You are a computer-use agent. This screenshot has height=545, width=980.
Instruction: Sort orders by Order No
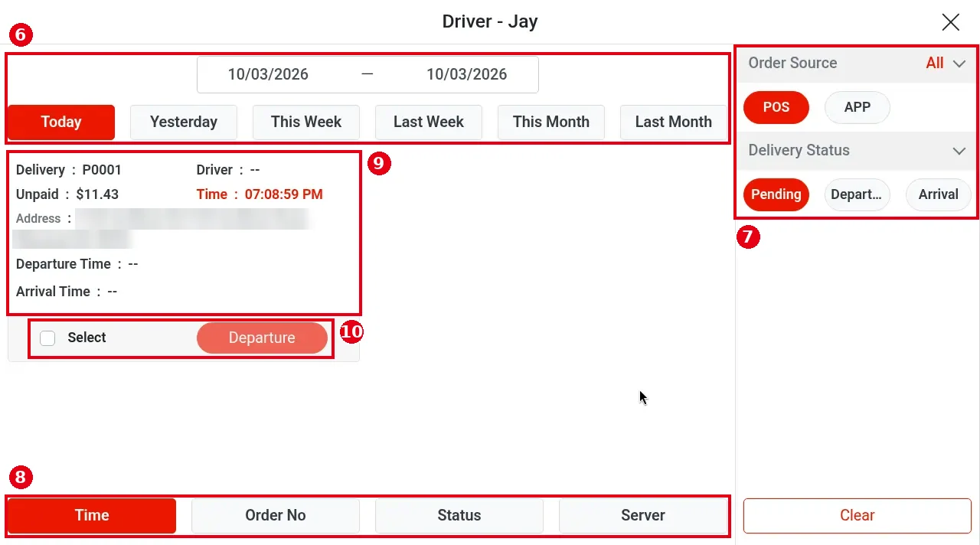tap(276, 516)
